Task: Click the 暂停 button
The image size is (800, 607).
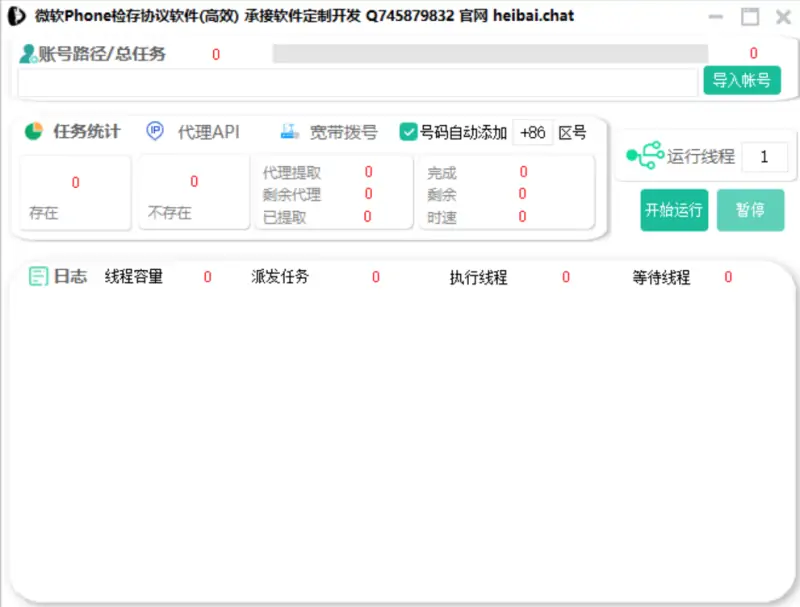Action: pyautogui.click(x=751, y=211)
